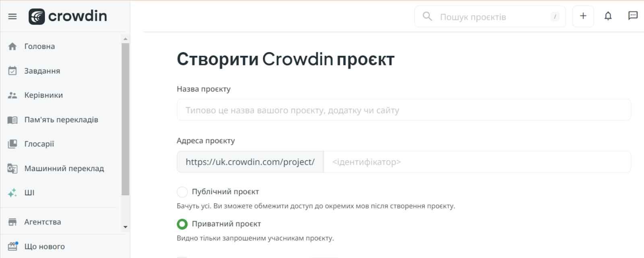Click the Створити Crowdin проєкт heading
This screenshot has width=644, height=258.
[x=285, y=59]
